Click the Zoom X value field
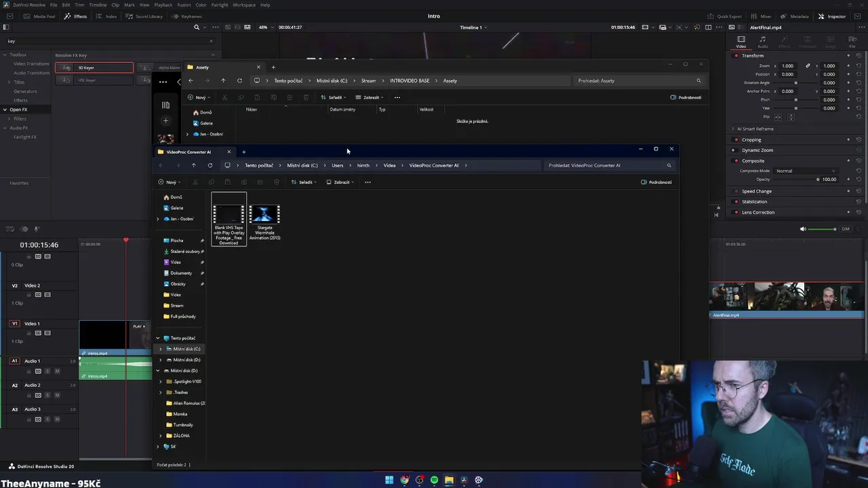Viewport: 868px width, 488px height. [787, 66]
